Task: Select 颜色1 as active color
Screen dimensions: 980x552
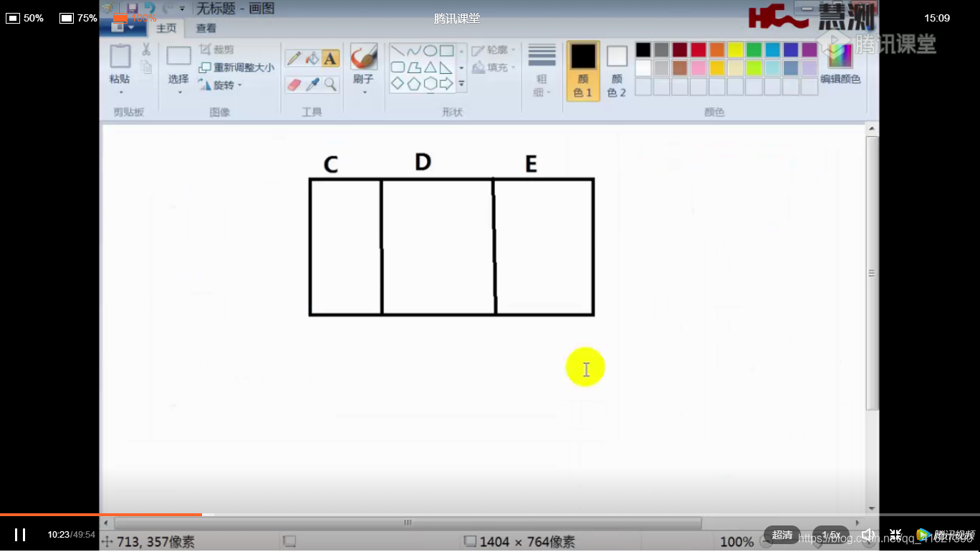Action: [x=582, y=65]
